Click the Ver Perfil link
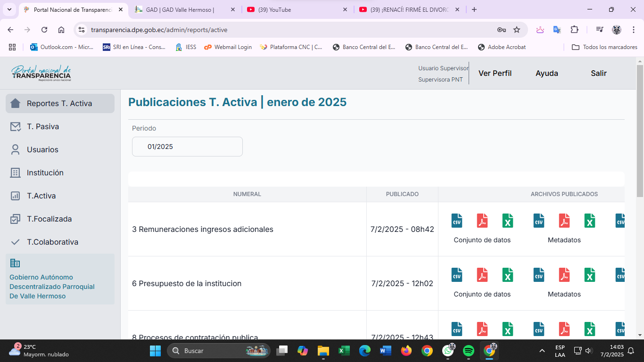Viewport: 644px width, 362px height. 495,73
